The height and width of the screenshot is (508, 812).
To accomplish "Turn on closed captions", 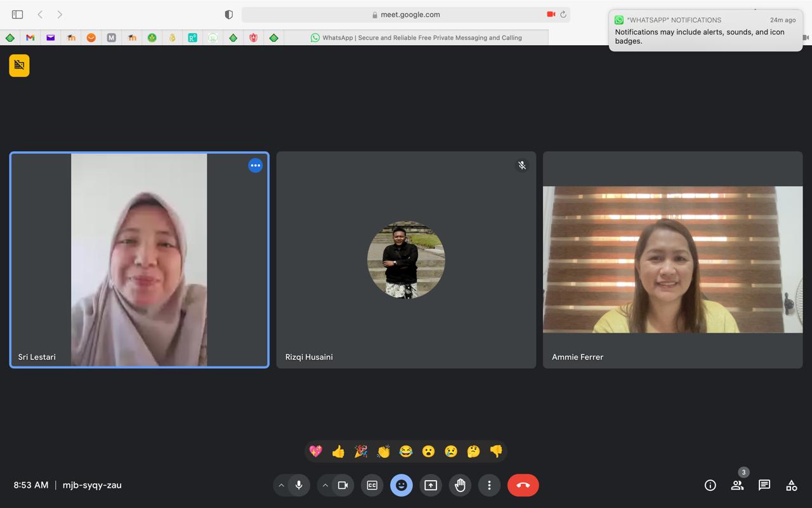I will coord(372,485).
